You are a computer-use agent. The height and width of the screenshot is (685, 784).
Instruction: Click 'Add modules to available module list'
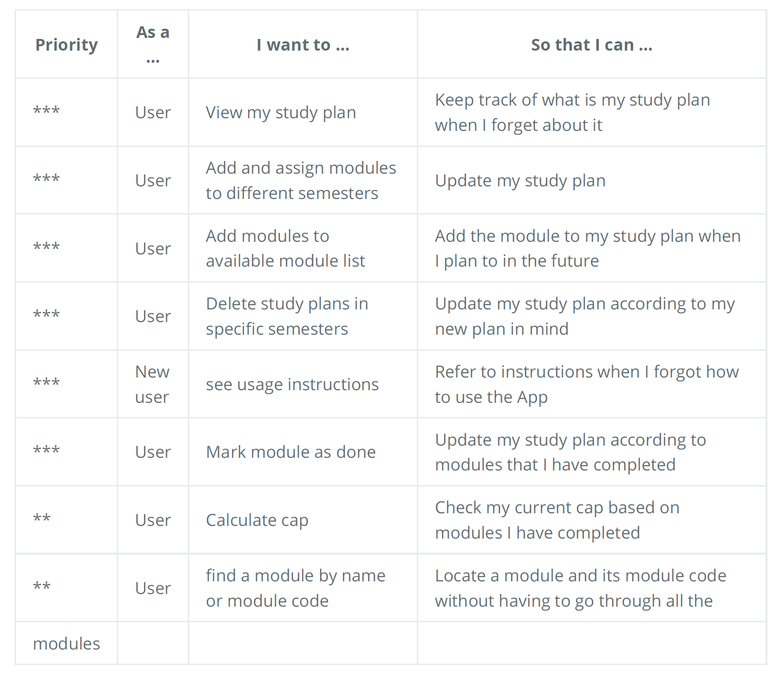coord(285,248)
